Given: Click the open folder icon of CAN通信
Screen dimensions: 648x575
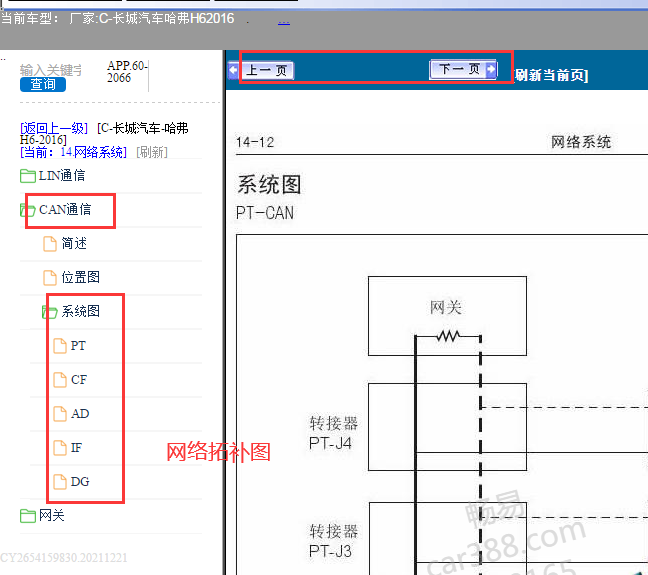Looking at the screenshot, I should click(27, 210).
